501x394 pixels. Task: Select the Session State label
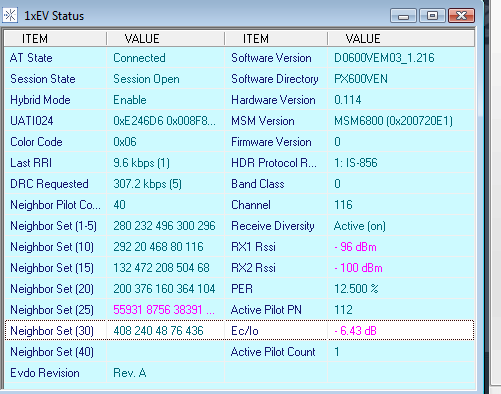coord(43,79)
